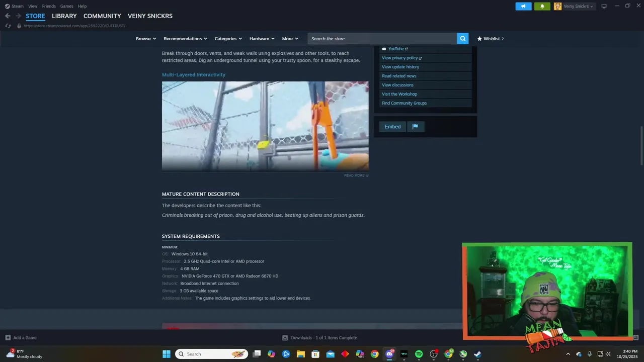The image size is (644, 362).
Task: Switch to the COMMUNITY tab
Action: [102, 16]
